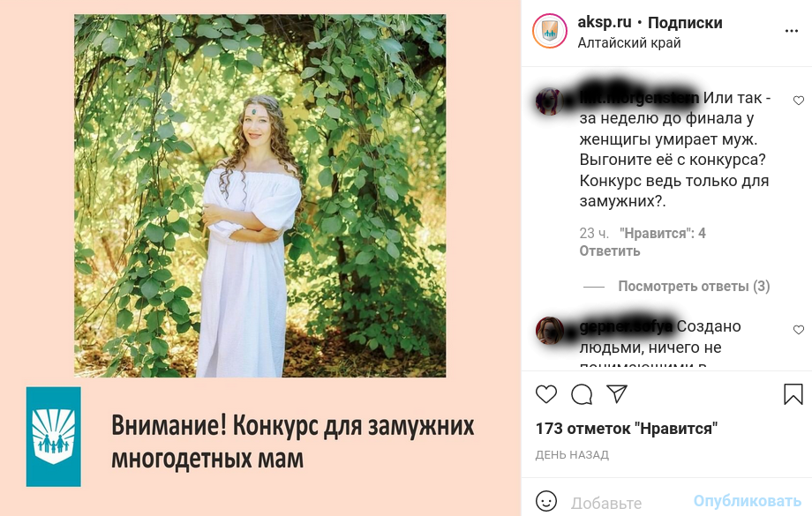
Task: Click aksp.ru profile avatar
Action: (550, 31)
